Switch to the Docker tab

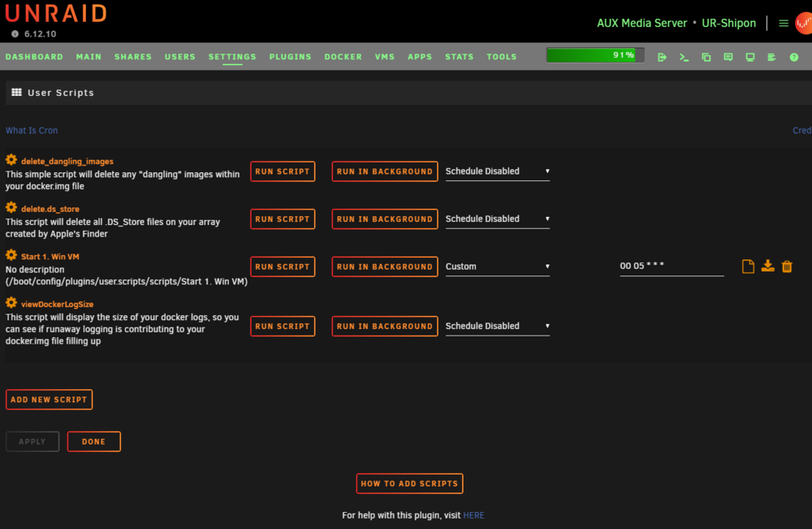coord(343,57)
